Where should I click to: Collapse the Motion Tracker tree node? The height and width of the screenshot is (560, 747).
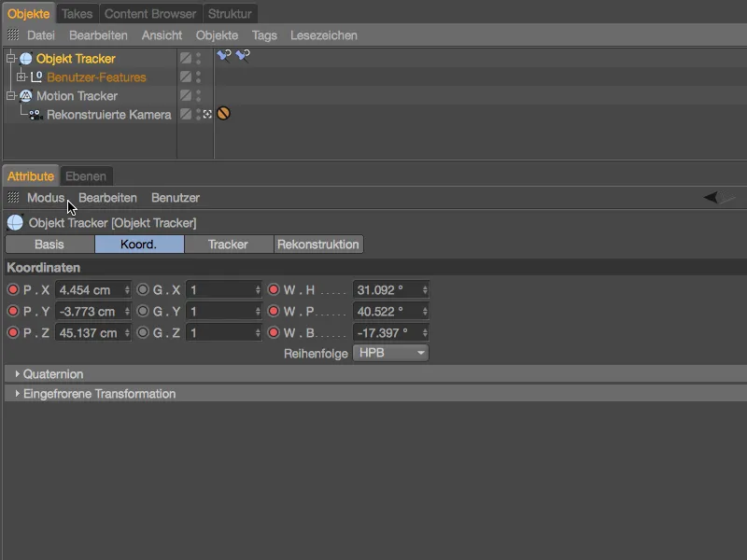(11, 96)
